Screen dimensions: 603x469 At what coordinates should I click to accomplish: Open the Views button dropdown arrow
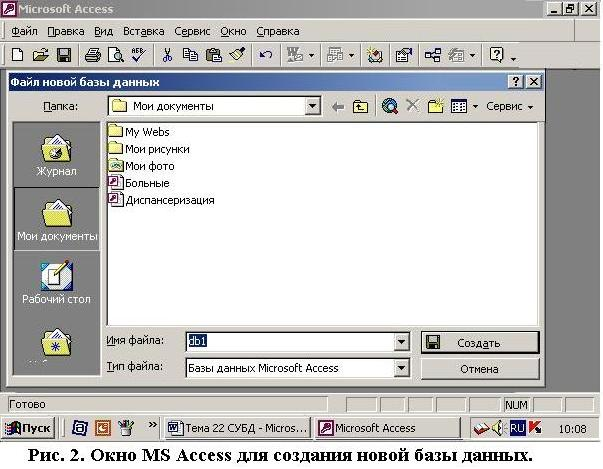475,106
